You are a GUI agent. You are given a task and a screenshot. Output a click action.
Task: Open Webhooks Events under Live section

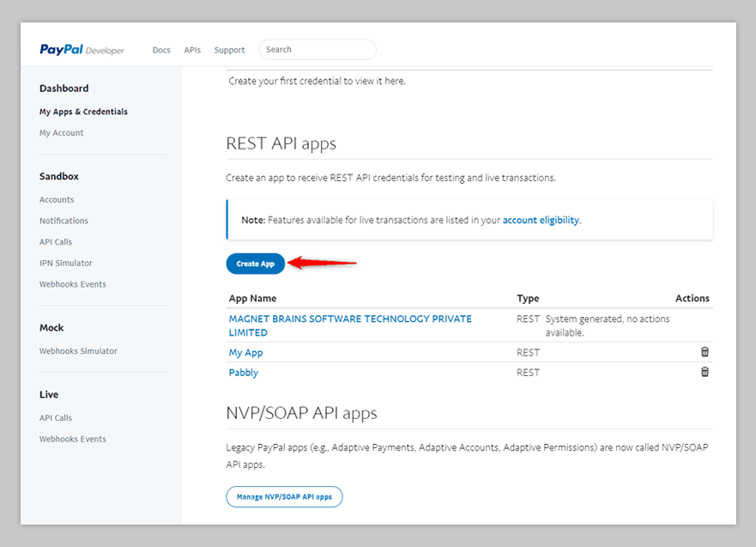(72, 439)
